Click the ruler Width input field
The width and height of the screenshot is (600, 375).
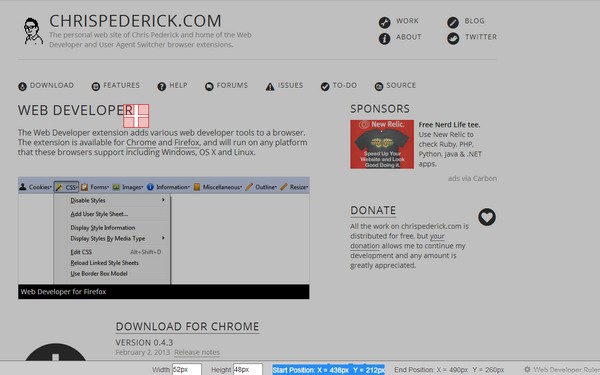(x=187, y=370)
